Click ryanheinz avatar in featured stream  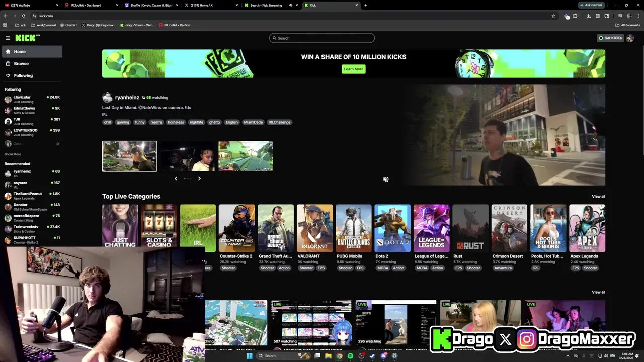(x=107, y=97)
